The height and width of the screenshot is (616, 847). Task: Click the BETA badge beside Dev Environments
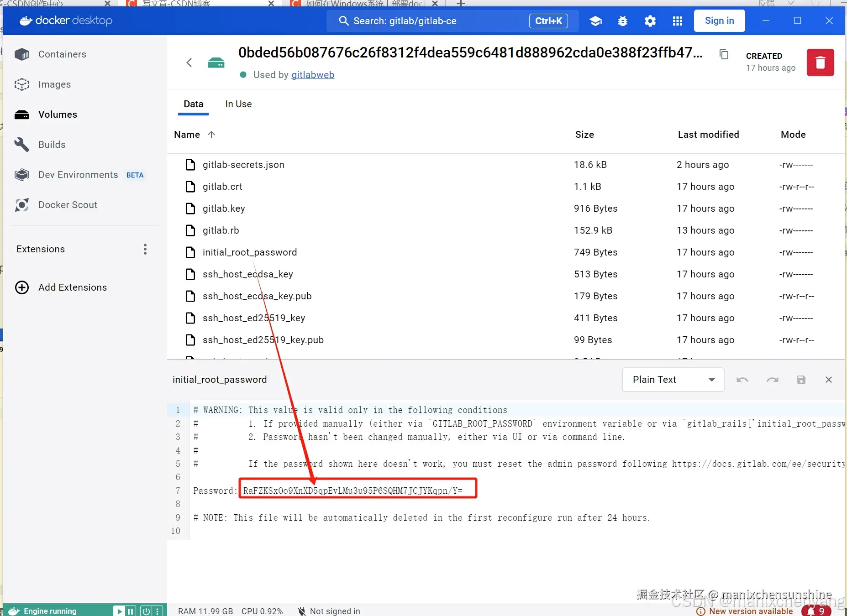pos(135,175)
